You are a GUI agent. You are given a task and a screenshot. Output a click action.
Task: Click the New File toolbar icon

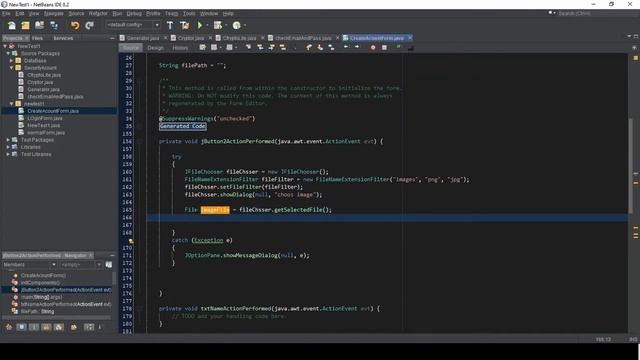tap(12, 25)
